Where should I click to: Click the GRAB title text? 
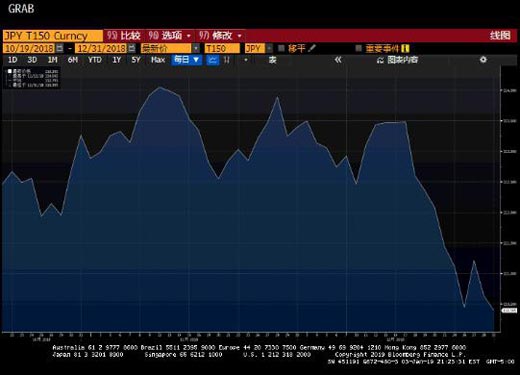click(21, 9)
